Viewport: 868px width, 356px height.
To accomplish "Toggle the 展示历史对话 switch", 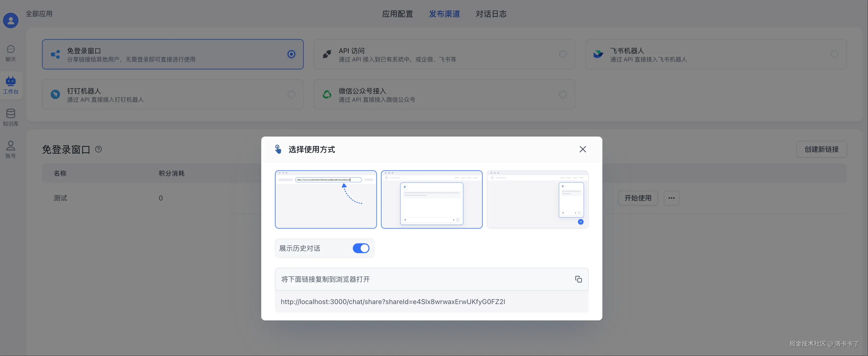I will (x=361, y=248).
